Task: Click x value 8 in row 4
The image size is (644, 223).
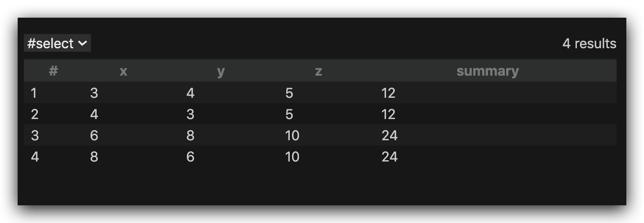Action: point(94,157)
